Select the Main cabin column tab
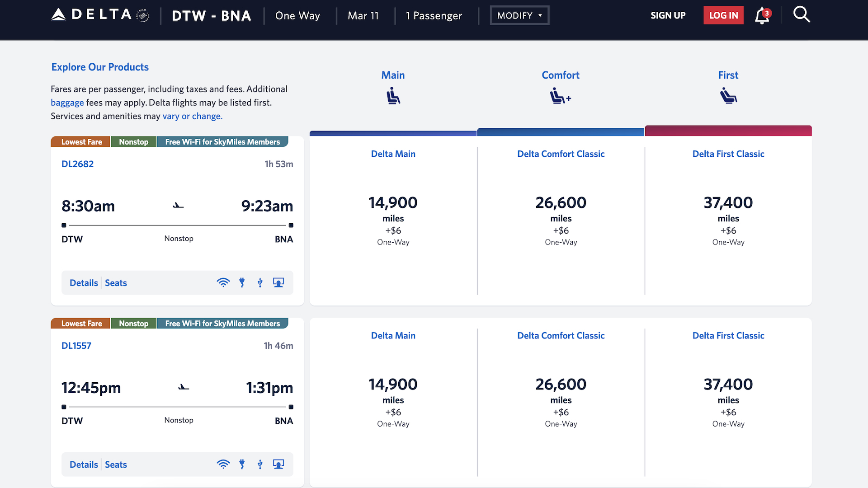 click(393, 75)
